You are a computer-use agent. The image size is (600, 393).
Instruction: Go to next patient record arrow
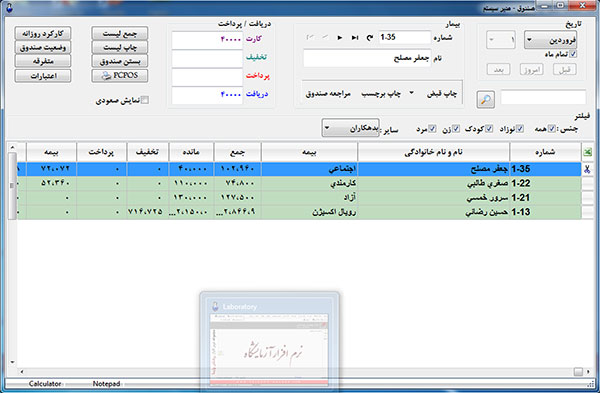click(340, 38)
